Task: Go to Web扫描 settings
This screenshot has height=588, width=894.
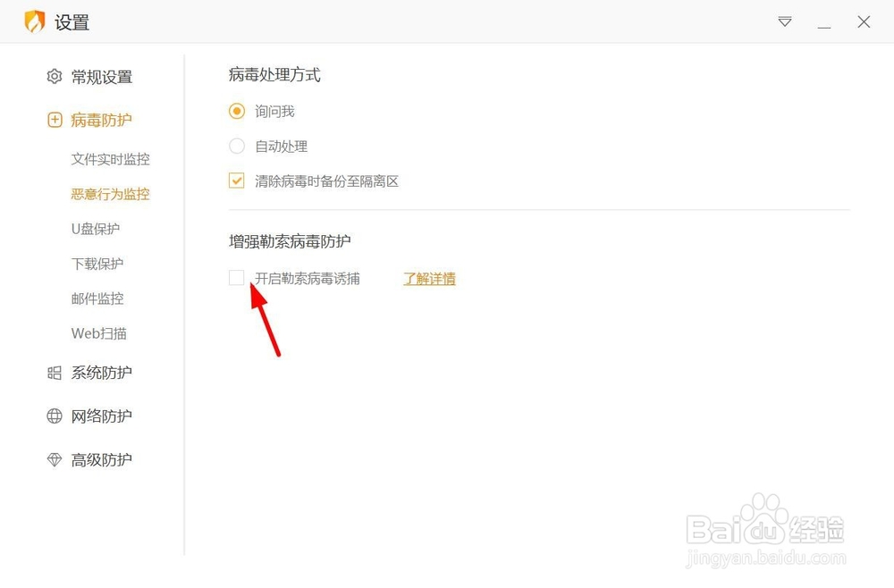Action: [98, 333]
